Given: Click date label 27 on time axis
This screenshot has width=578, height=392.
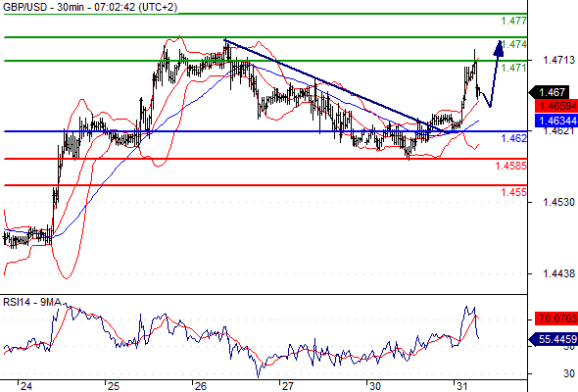Looking at the screenshot, I should coord(287,386).
